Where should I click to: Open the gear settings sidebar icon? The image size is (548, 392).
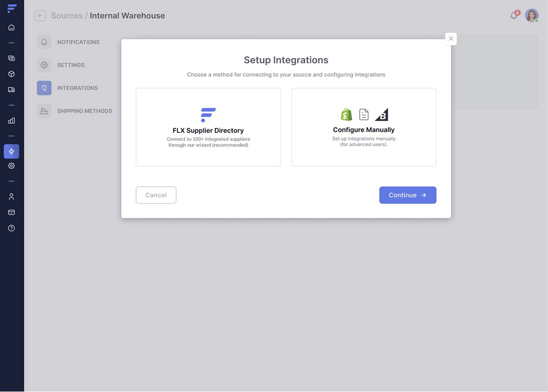click(11, 166)
